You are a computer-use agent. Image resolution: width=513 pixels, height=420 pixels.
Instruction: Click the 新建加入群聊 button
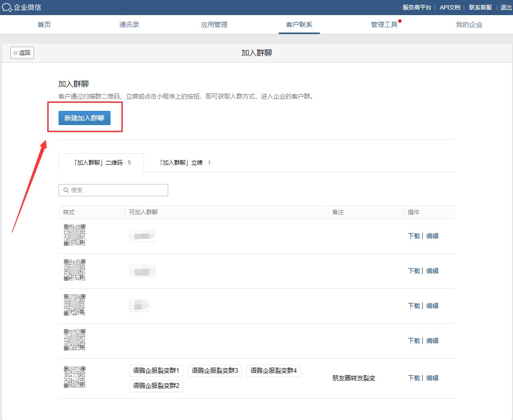click(85, 118)
